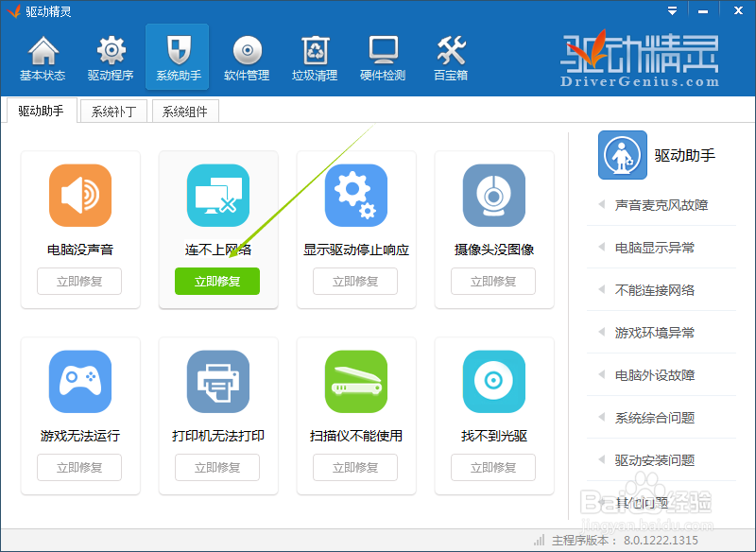Viewport: 756px width, 552px height.
Task: Click the printer icon for 打印机无法打印
Action: click(x=217, y=382)
